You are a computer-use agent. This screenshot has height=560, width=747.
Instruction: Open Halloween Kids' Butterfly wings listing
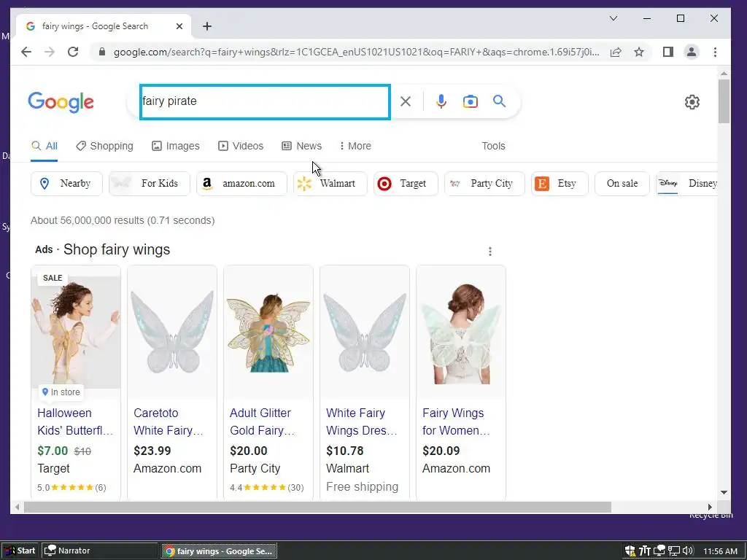(75, 422)
